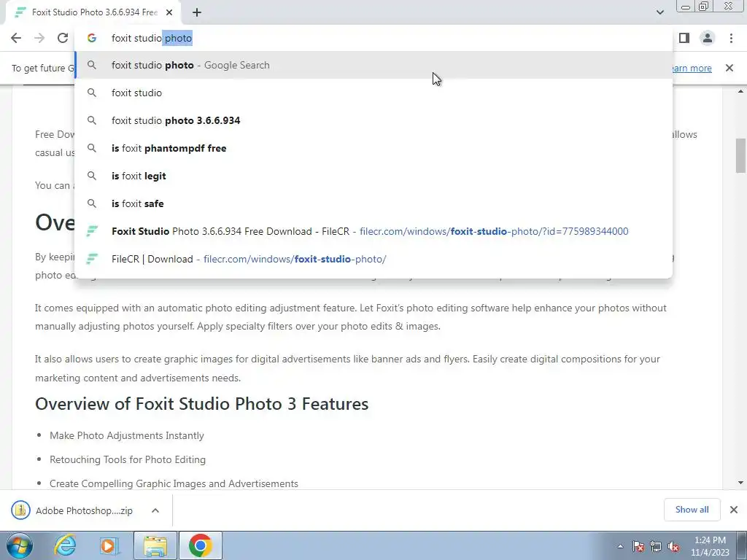
Task: Select the Foxit Studio Photo browser tab
Action: tap(94, 12)
